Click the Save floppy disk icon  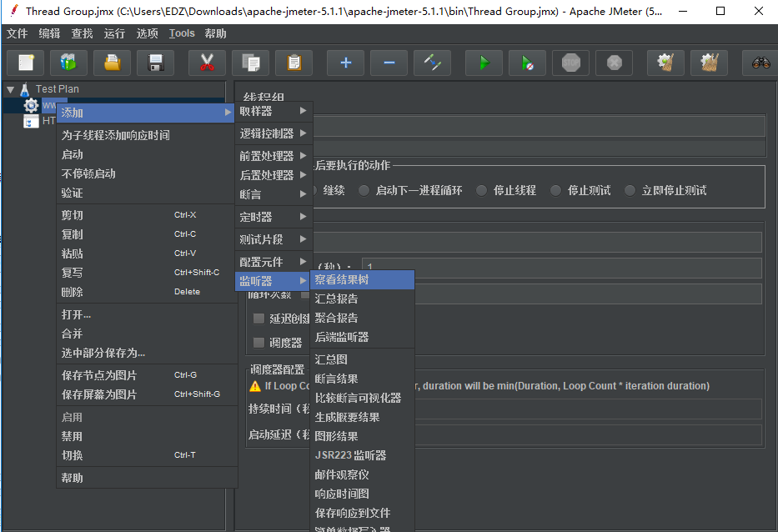[156, 63]
